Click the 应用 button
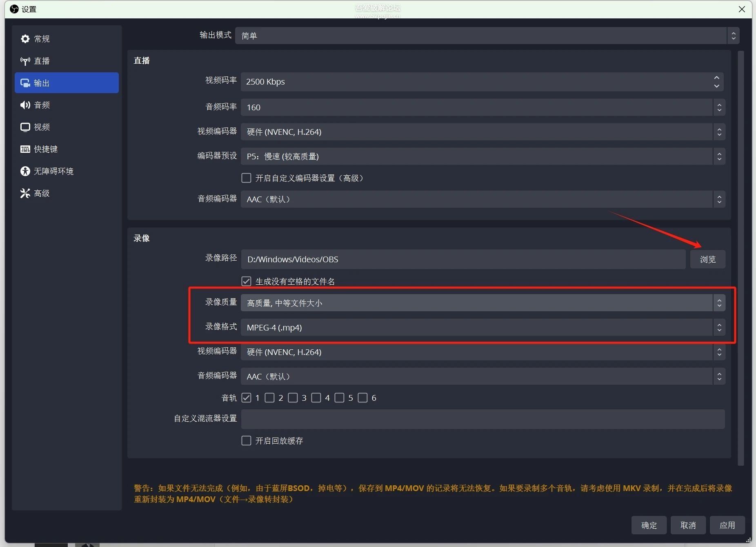The height and width of the screenshot is (547, 756). 728,525
